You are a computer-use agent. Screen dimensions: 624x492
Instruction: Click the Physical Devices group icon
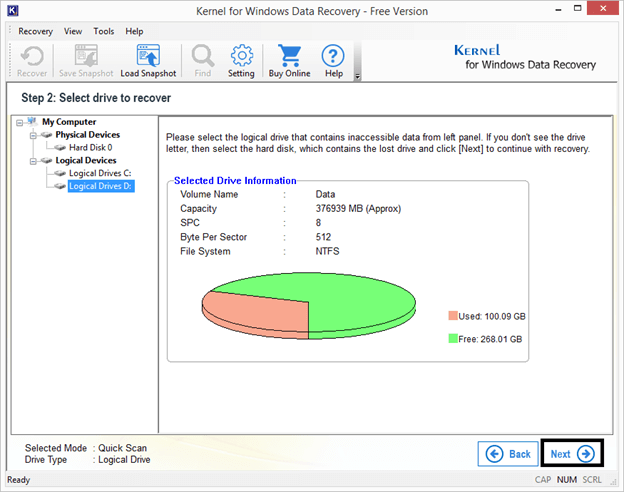[47, 135]
